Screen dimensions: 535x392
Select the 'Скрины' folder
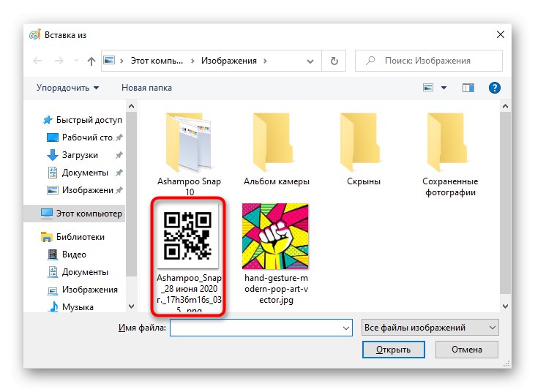pyautogui.click(x=364, y=149)
